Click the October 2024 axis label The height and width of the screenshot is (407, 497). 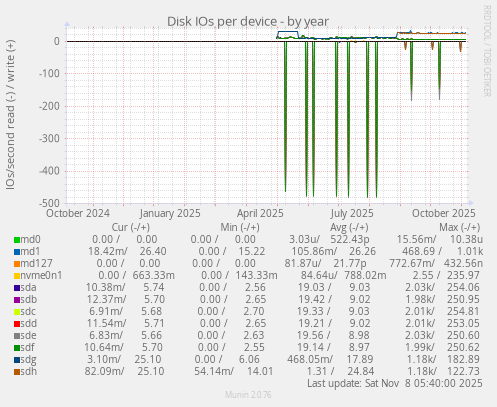click(x=78, y=213)
